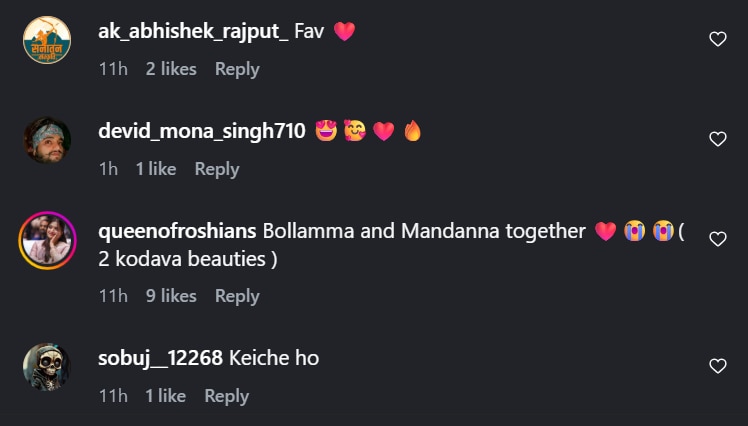Go to sobuj__12268 profile via username
The image size is (748, 426).
[x=160, y=358]
